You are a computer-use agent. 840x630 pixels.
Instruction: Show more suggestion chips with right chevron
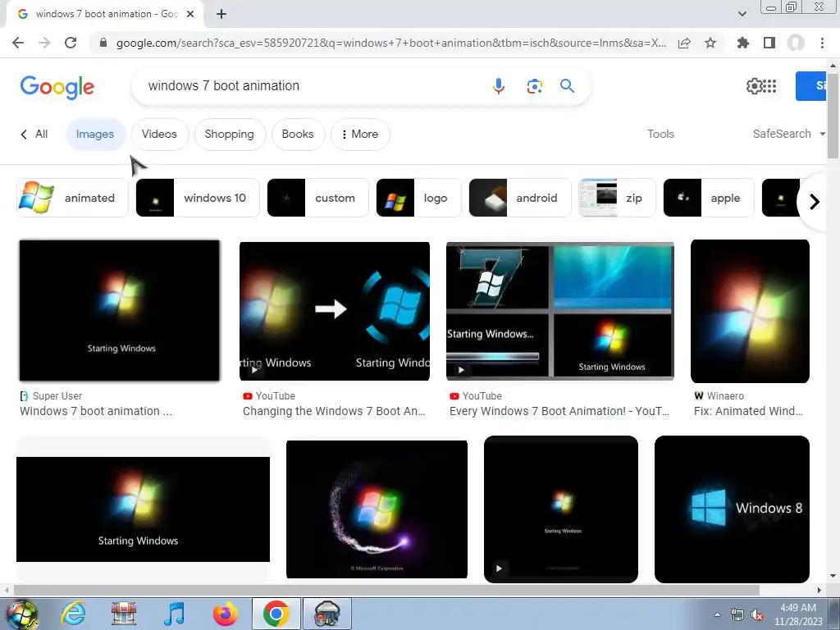[x=815, y=202]
